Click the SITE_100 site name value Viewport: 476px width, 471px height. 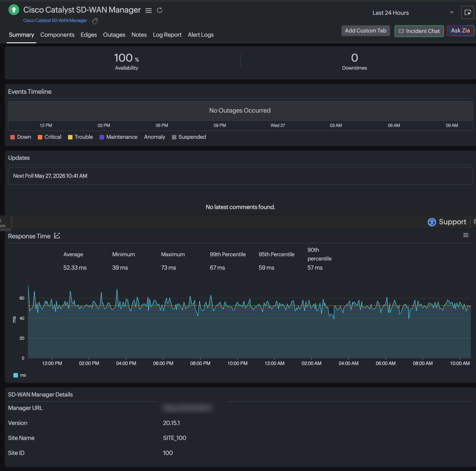click(x=174, y=438)
